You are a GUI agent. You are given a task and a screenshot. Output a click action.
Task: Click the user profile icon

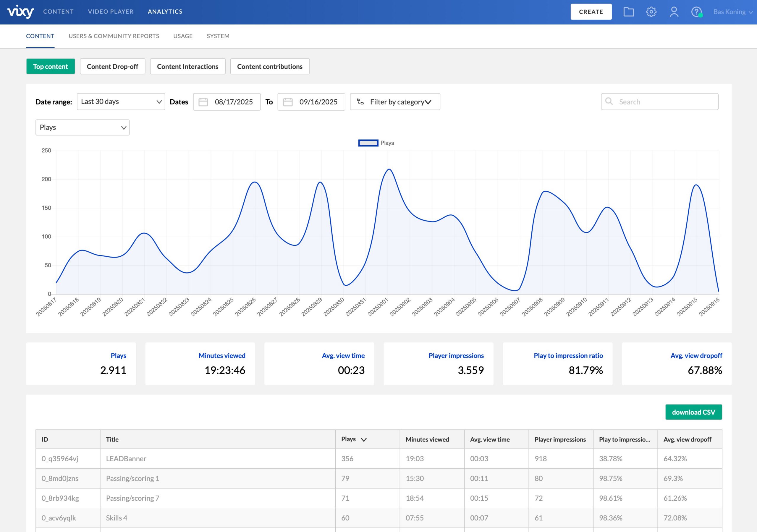[x=674, y=12]
